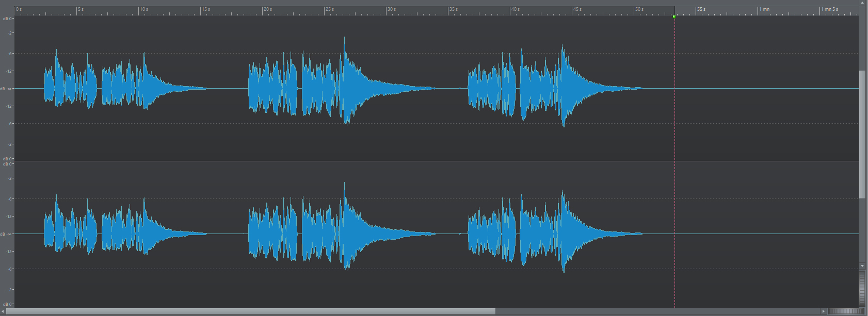Click the green marker at the cursor position
This screenshot has height=316, width=868.
click(674, 17)
